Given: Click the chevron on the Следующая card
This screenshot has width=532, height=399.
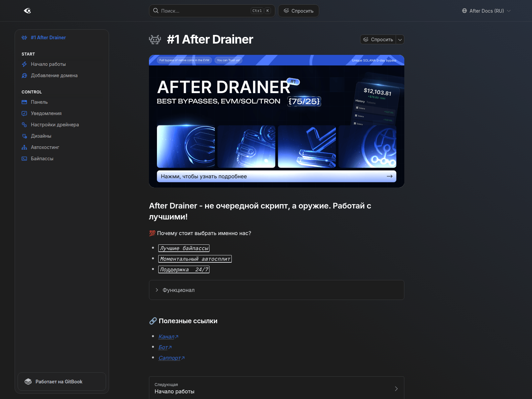Looking at the screenshot, I should (396, 388).
